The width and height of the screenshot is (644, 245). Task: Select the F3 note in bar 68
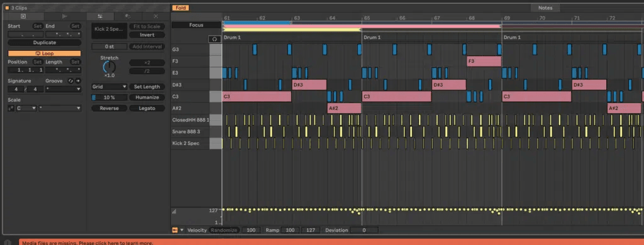[x=484, y=61]
